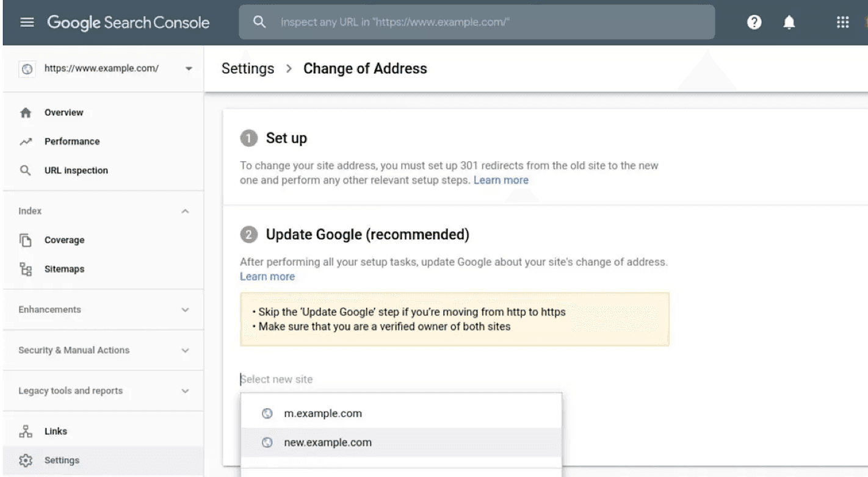Viewport: 868px width, 477px height.
Task: Click the search magnifier icon in URL bar
Action: tap(259, 22)
